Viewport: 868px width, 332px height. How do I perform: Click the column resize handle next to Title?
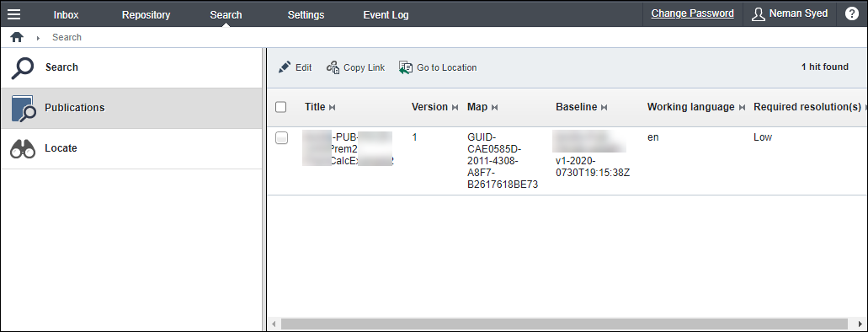(x=333, y=108)
